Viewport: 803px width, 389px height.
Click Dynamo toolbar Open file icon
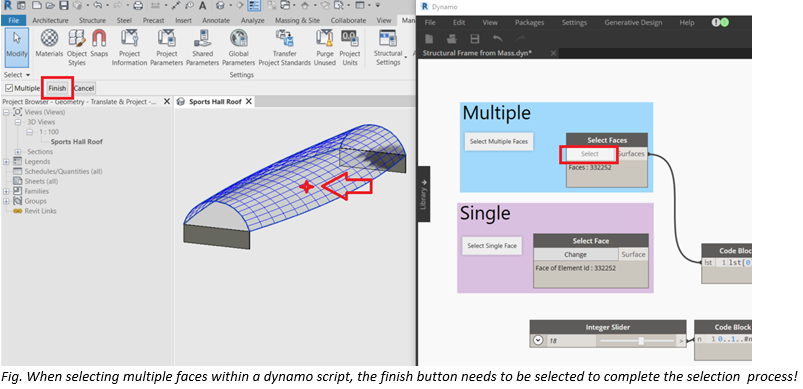tap(452, 39)
